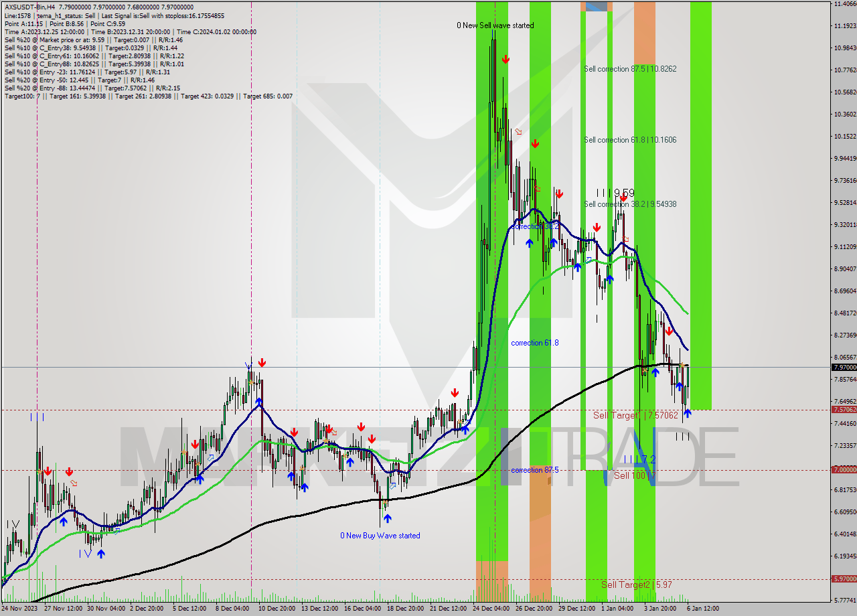Click the red 5.97000 price tag
The width and height of the screenshot is (857, 616).
click(844, 579)
